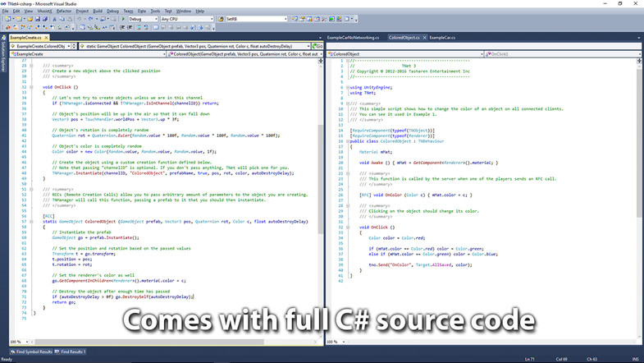The height and width of the screenshot is (363, 644).
Task: Click the Undo arrow icon
Action: 80,19
